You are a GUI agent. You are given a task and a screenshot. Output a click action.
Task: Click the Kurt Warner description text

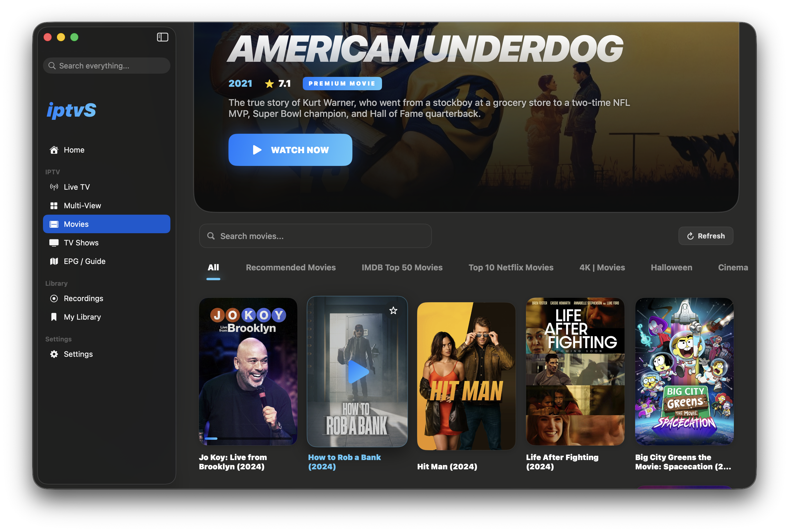click(x=429, y=108)
